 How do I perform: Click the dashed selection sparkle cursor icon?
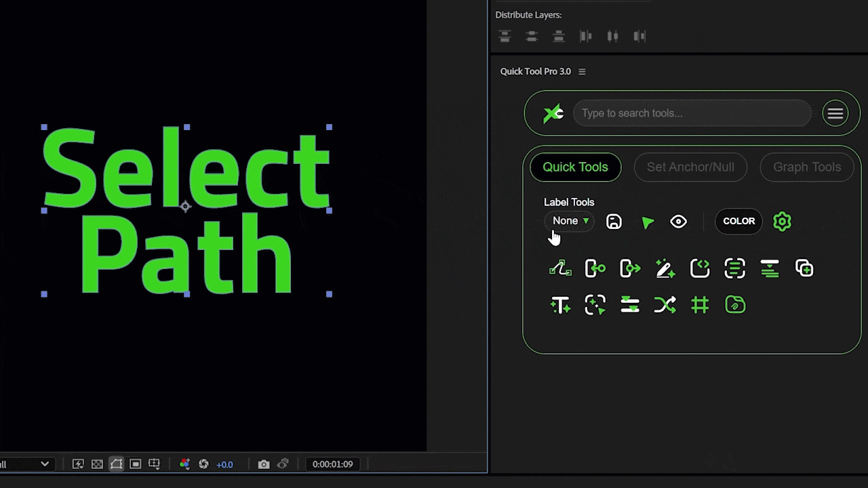(x=595, y=305)
